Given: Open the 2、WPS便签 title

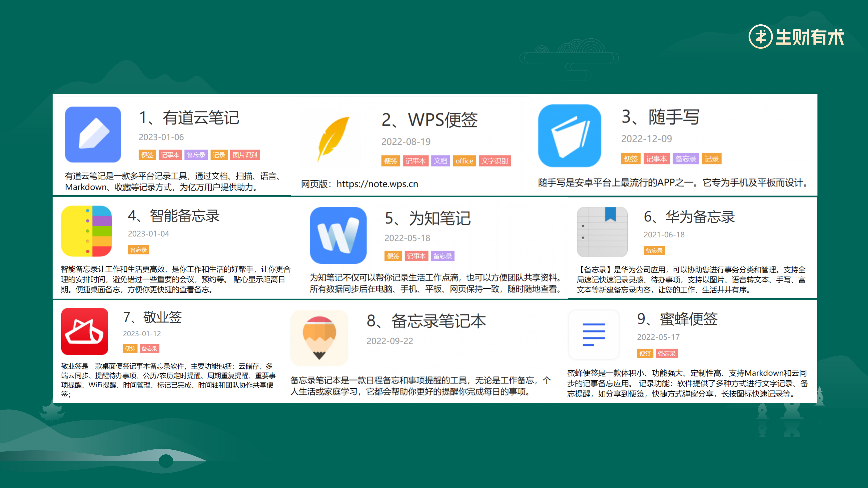Looking at the screenshot, I should (430, 120).
